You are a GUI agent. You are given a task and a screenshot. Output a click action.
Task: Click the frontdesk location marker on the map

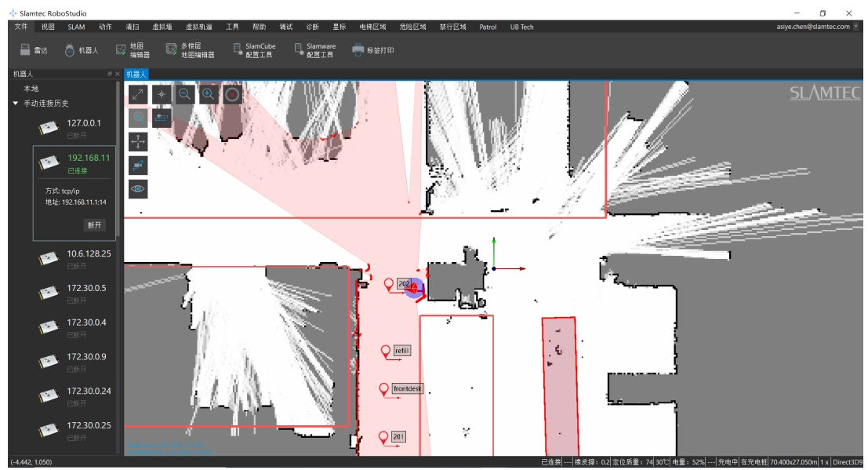pyautogui.click(x=384, y=388)
